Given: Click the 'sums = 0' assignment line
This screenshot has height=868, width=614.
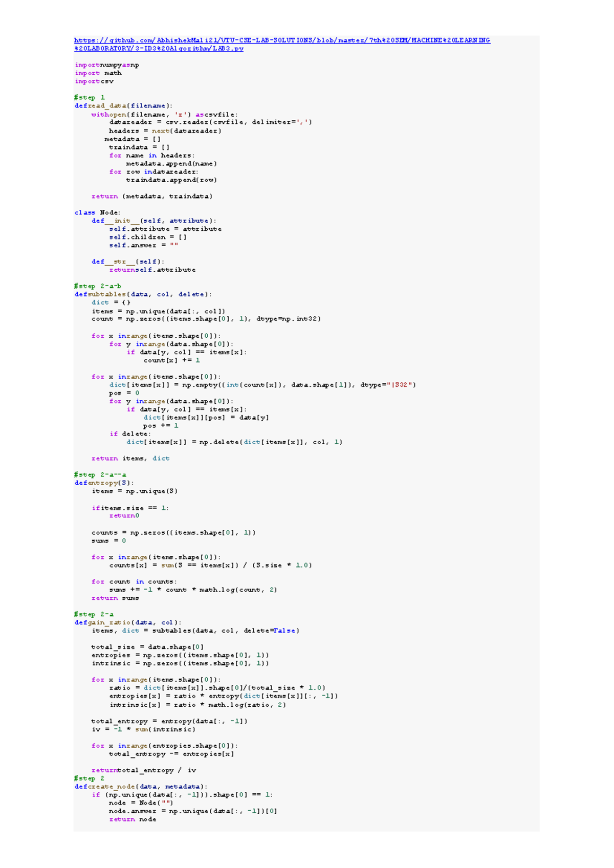Looking at the screenshot, I should (108, 541).
